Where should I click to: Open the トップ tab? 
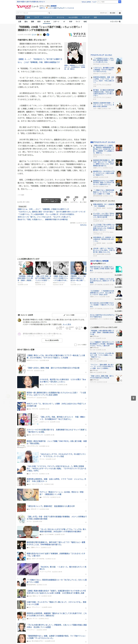pos(20,17)
